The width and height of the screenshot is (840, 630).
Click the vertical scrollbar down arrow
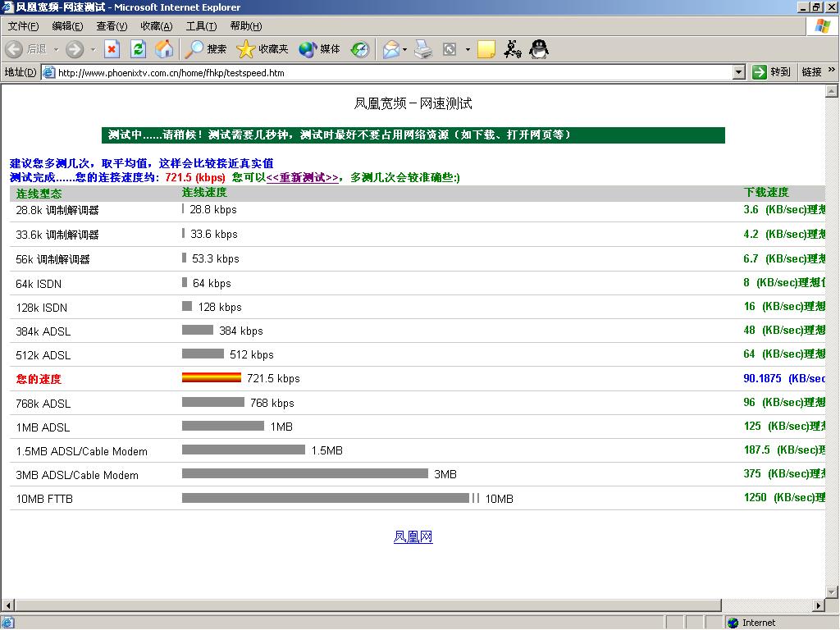pyautogui.click(x=832, y=592)
